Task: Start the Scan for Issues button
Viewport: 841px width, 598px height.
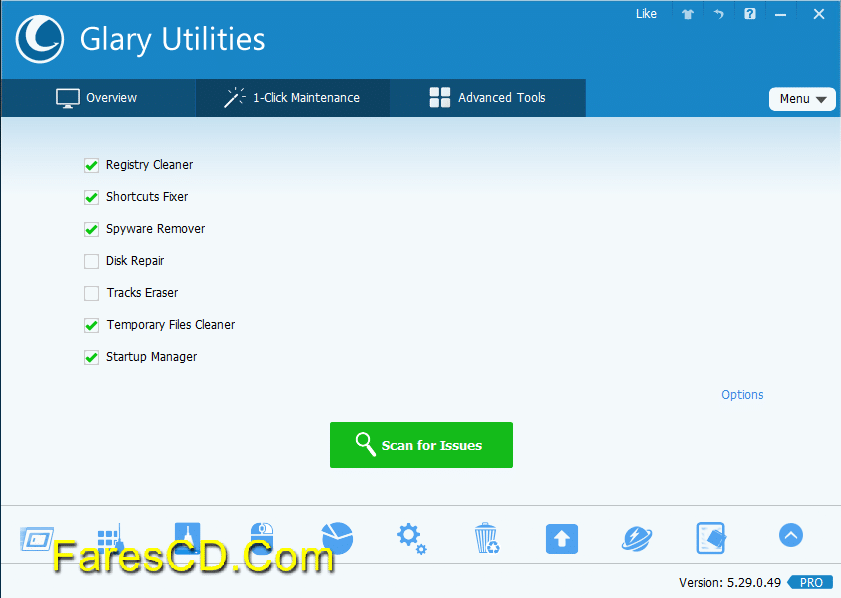Action: tap(421, 445)
